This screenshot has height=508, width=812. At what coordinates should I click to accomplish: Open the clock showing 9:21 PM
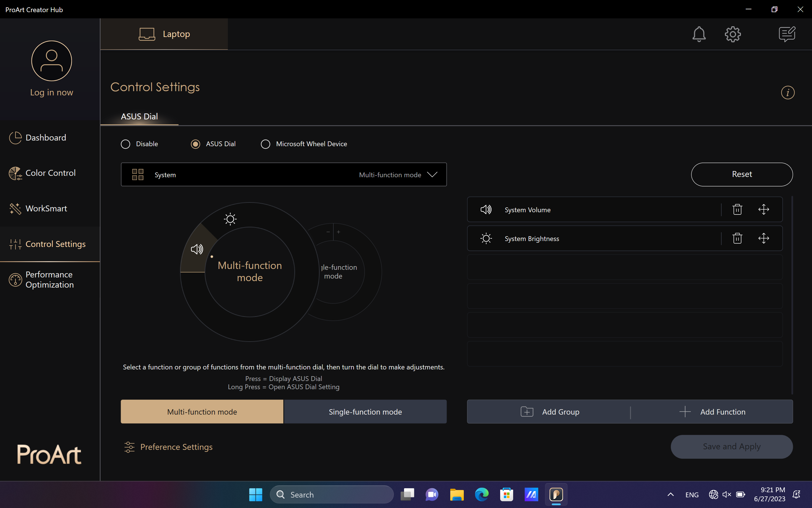click(x=769, y=494)
